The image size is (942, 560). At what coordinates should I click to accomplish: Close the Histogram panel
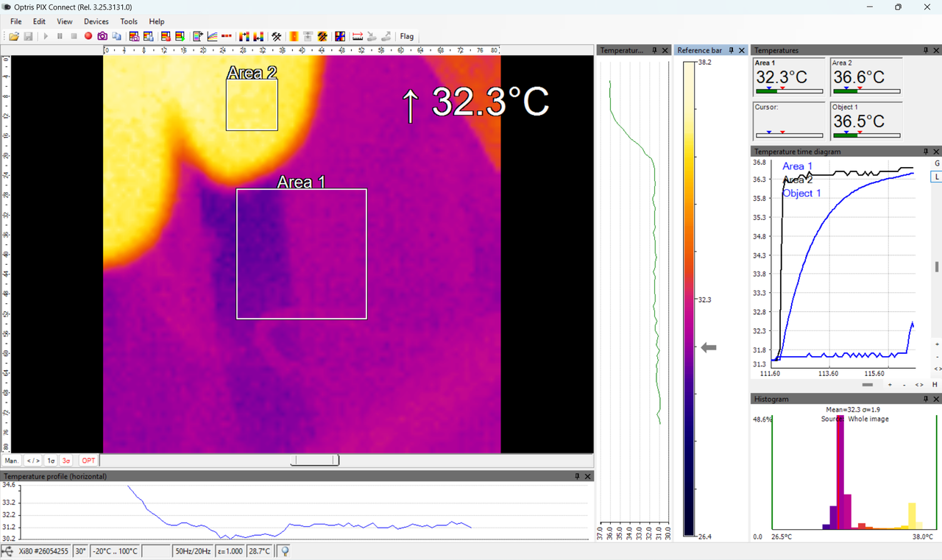coord(936,399)
